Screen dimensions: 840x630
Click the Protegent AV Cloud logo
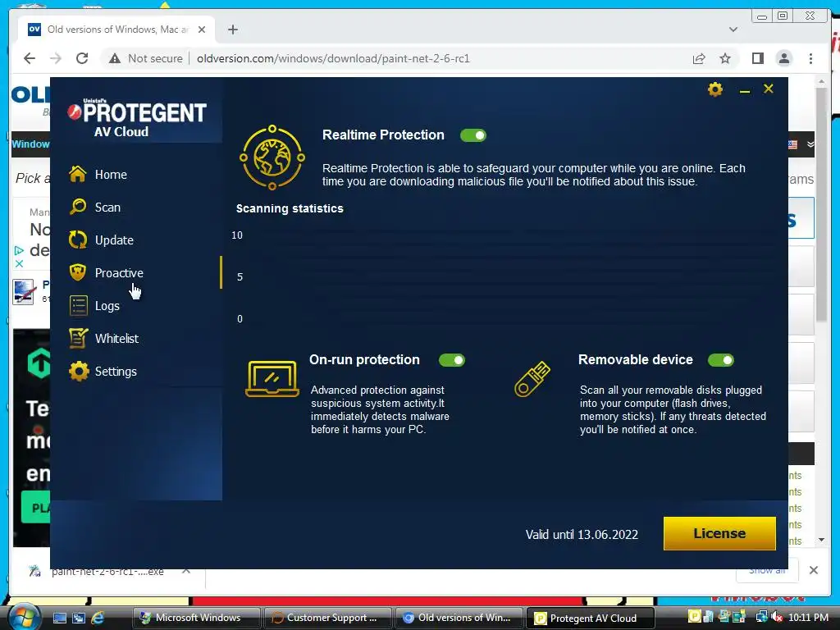(x=137, y=118)
